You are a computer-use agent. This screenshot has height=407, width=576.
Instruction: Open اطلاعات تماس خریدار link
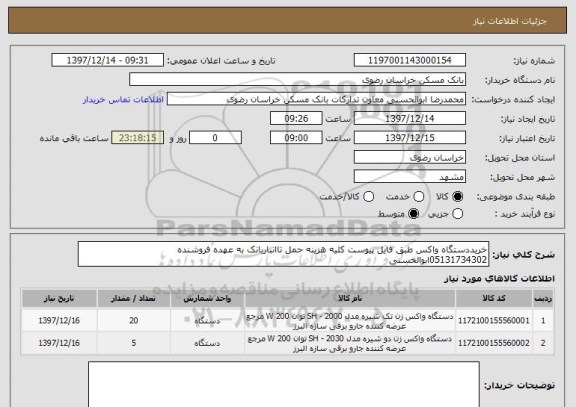point(123,100)
